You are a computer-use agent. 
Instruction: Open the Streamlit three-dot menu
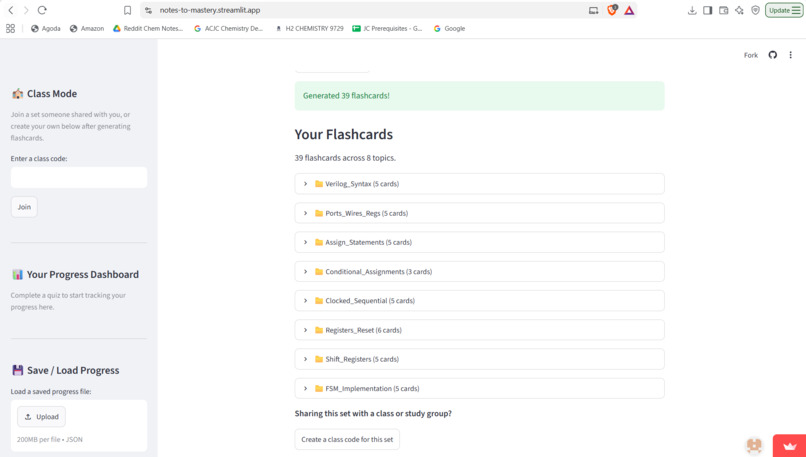click(x=791, y=55)
